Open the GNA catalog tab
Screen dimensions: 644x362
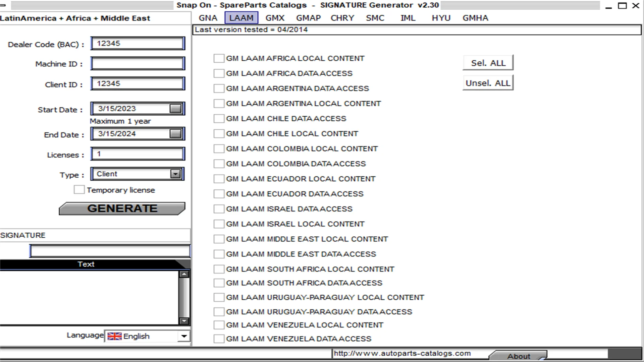pos(208,18)
